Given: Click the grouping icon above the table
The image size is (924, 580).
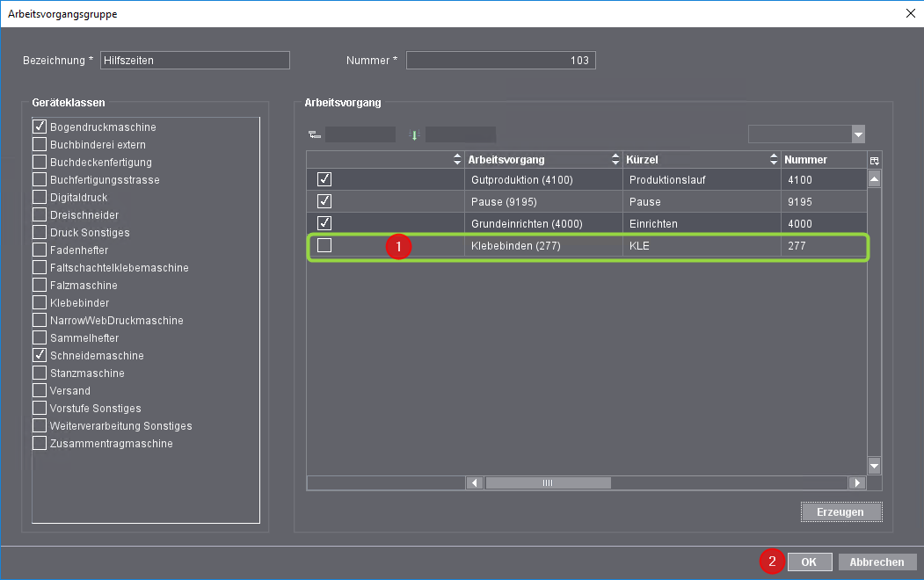Looking at the screenshot, I should point(315,135).
